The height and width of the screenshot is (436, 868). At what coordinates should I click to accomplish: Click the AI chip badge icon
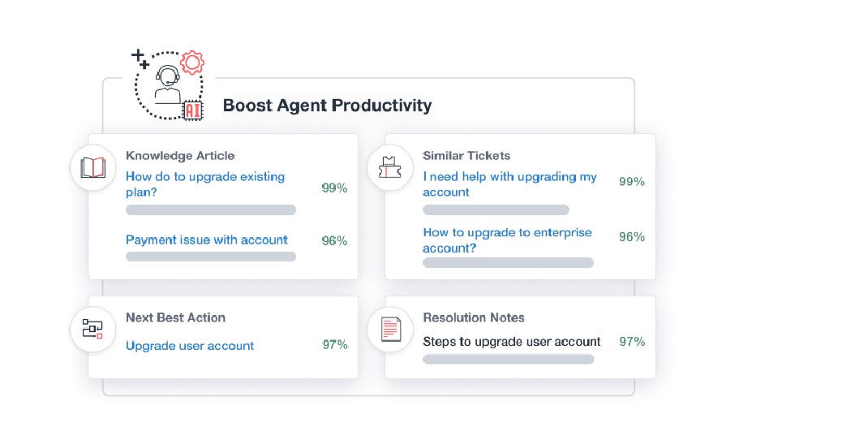(193, 111)
